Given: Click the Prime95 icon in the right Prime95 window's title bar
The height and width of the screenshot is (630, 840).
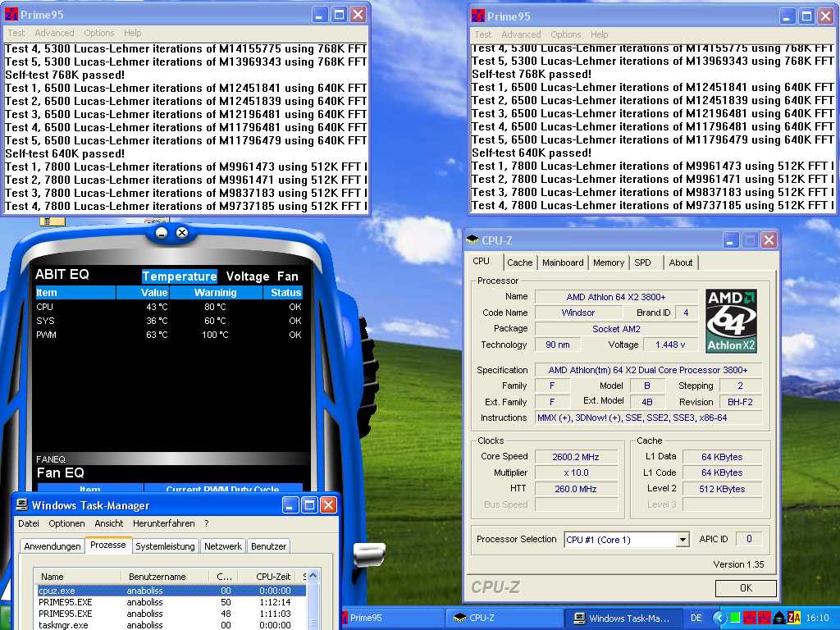Looking at the screenshot, I should click(478, 16).
